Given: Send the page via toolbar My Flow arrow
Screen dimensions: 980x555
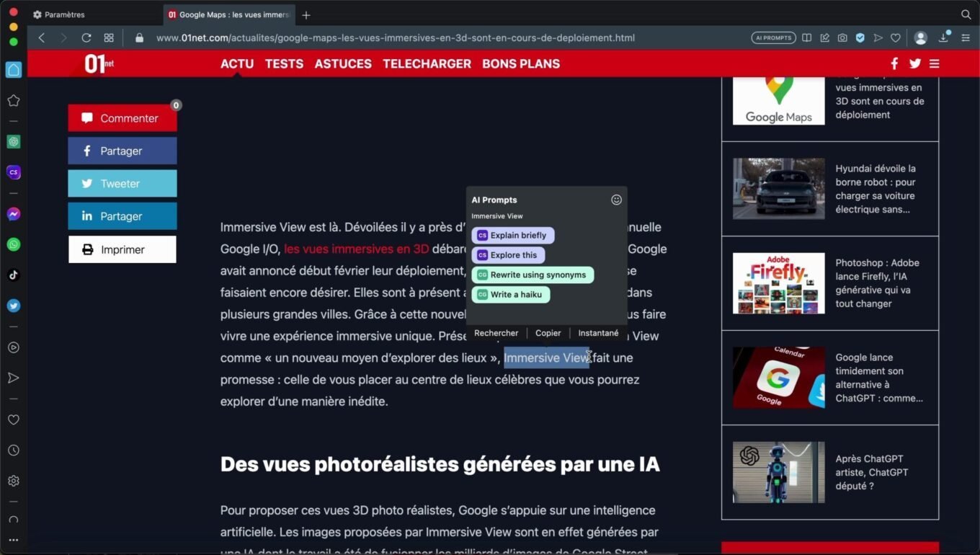Looking at the screenshot, I should [878, 37].
